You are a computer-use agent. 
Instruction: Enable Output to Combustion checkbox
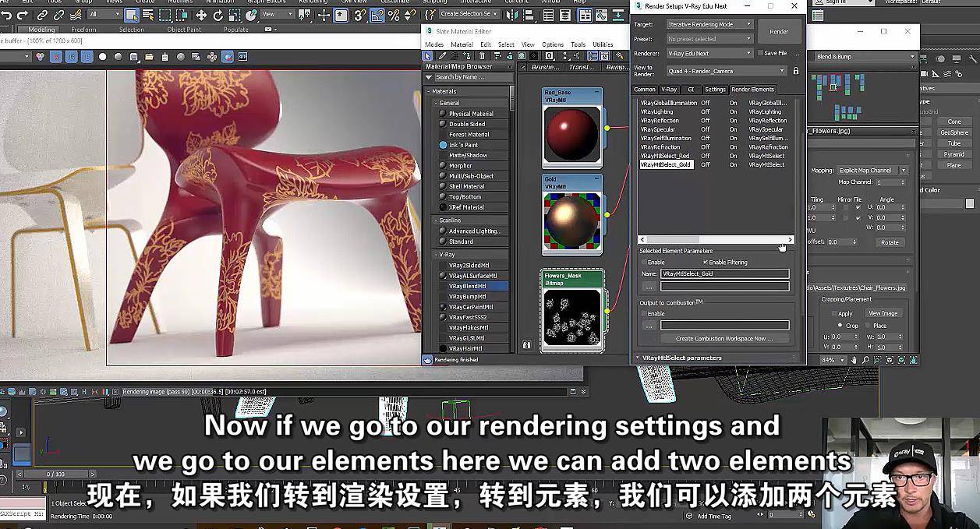(644, 313)
